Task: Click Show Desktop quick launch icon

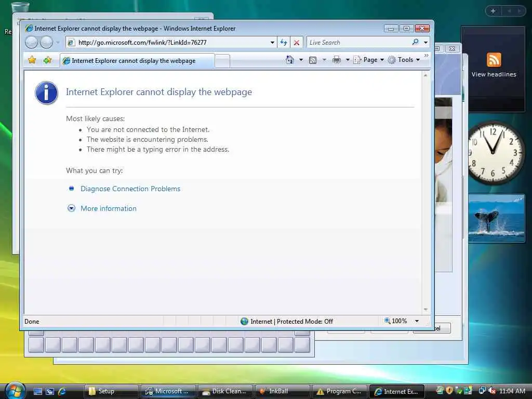Action: click(x=37, y=391)
